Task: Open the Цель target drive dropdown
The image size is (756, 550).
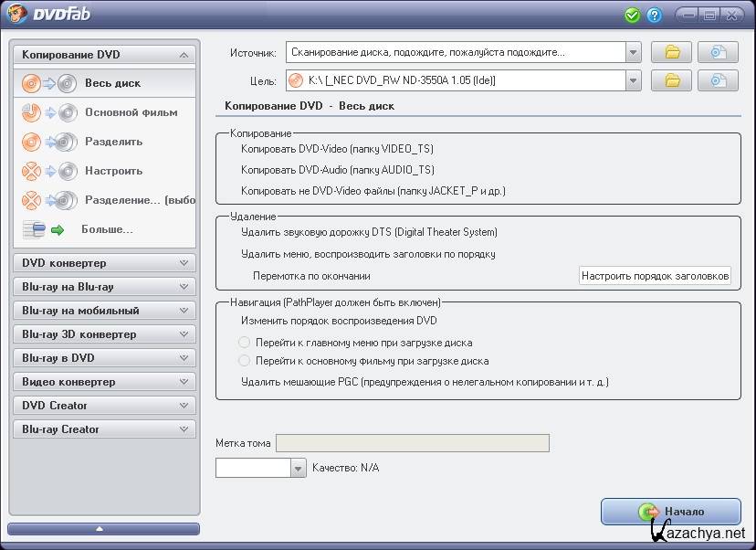Action: (633, 81)
